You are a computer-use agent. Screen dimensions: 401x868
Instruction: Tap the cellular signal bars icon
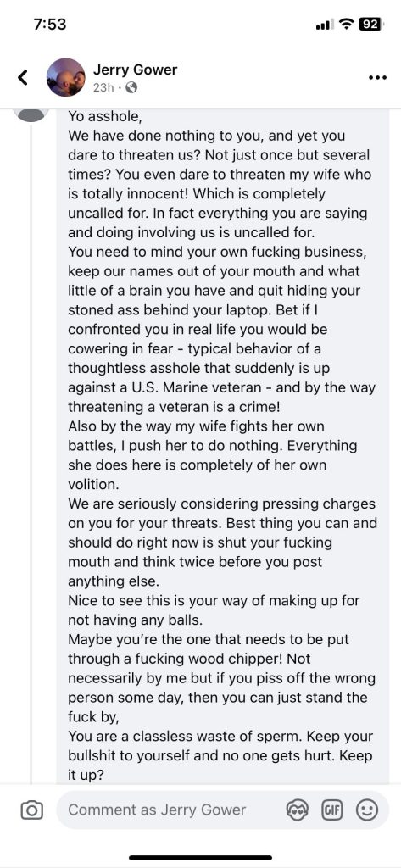325,25
